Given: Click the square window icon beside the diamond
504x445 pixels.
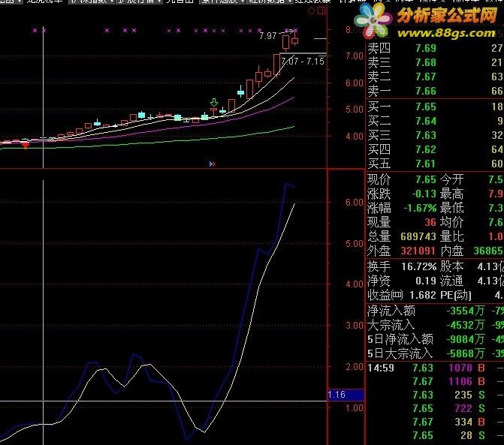Looking at the screenshot, I should pyautogui.click(x=321, y=11).
